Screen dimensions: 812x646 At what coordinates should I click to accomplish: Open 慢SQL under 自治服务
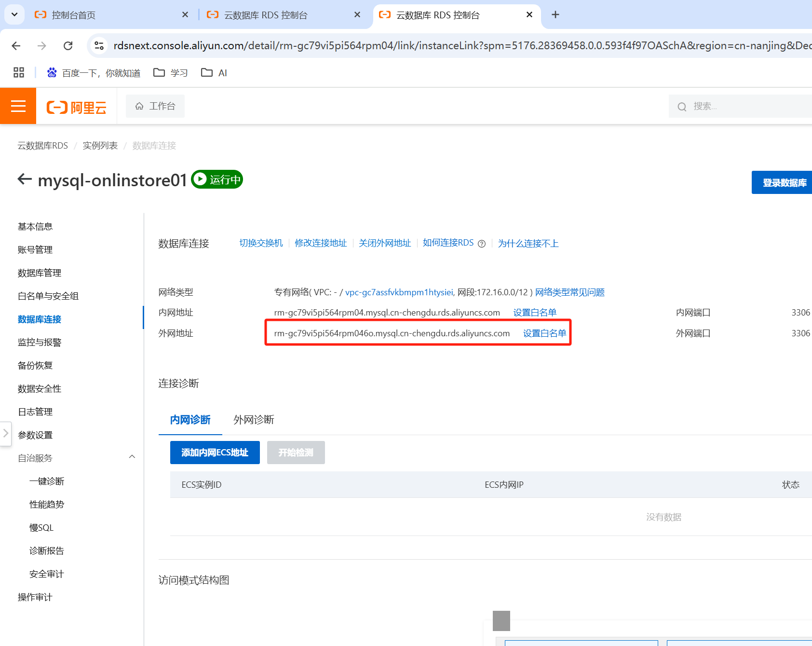pos(41,528)
